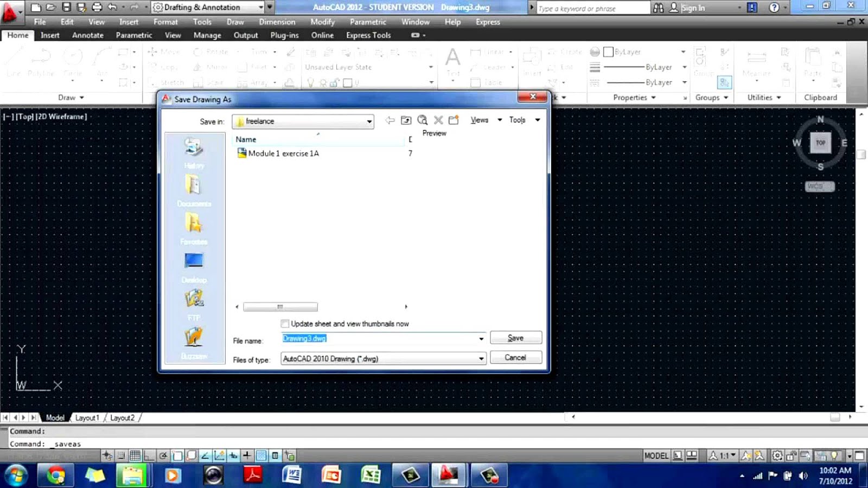Toggle Snap Mode in the status bar
The width and height of the screenshot is (868, 488).
click(122, 456)
